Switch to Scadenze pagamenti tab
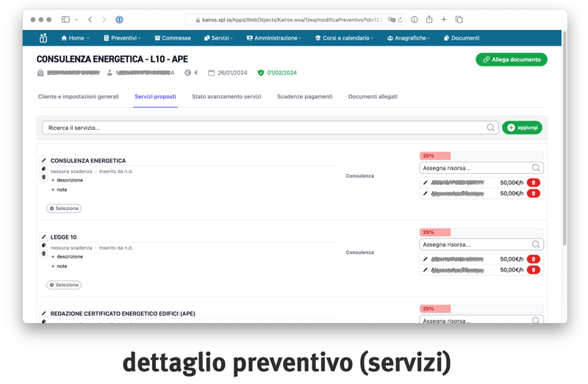This screenshot has height=384, width=588. coord(304,97)
